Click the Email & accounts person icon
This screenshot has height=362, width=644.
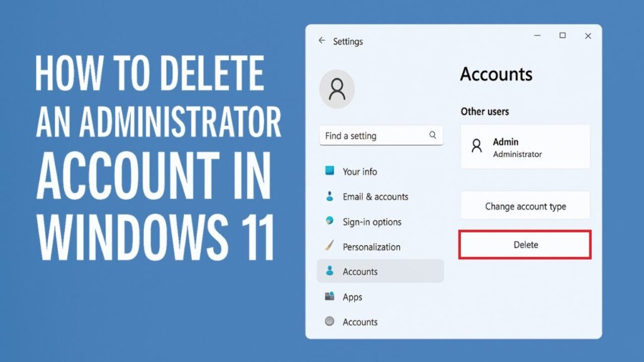330,197
